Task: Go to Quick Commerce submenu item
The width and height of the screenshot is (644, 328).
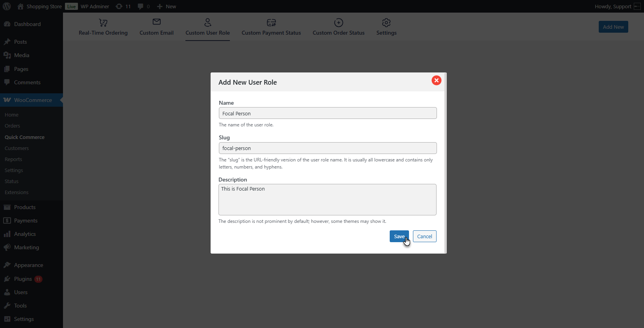Action: (x=24, y=137)
